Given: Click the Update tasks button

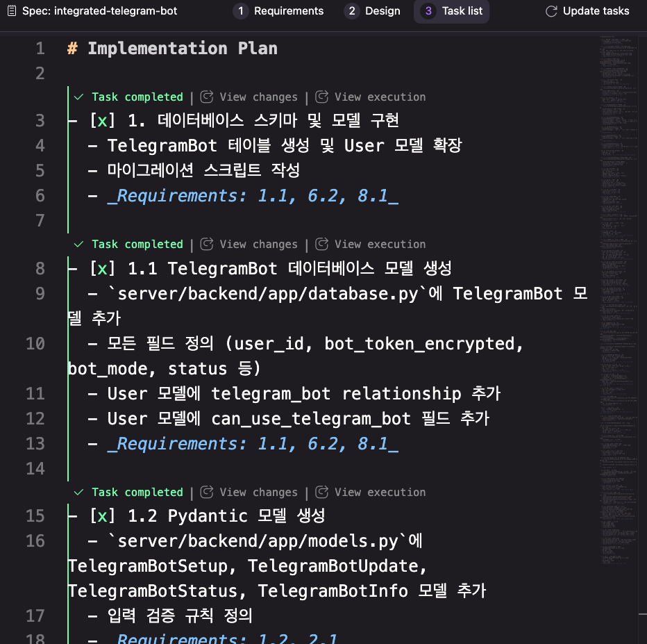Looking at the screenshot, I should coord(595,10).
